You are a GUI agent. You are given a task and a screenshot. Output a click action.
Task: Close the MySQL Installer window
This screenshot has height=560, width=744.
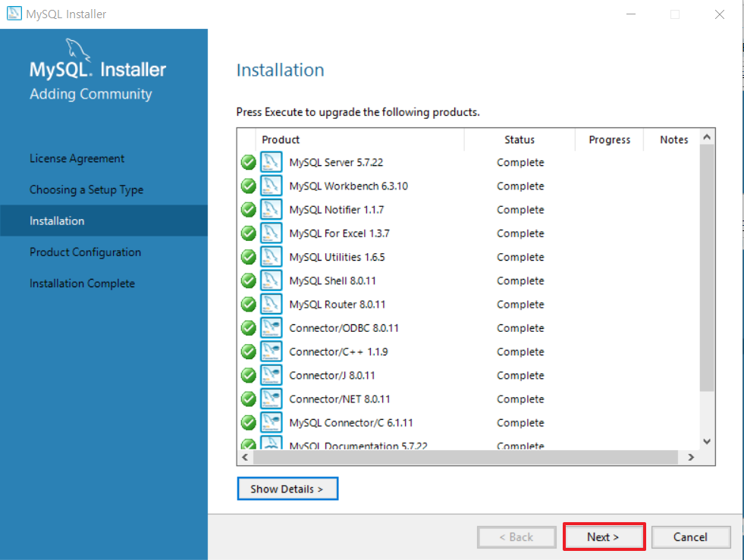tap(719, 14)
